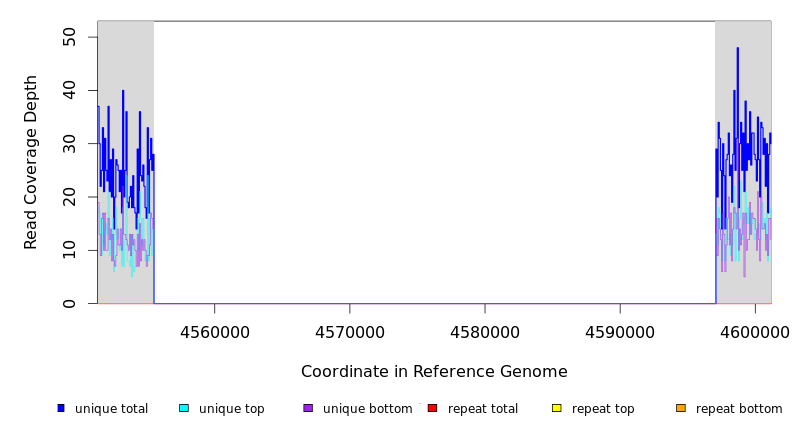Image resolution: width=792 pixels, height=432 pixels.
Task: Click the 4600000 x-axis tick label
Action: pos(755,332)
